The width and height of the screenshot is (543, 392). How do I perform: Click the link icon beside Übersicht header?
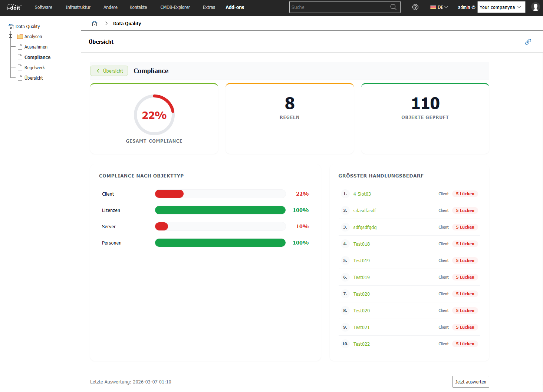(528, 42)
